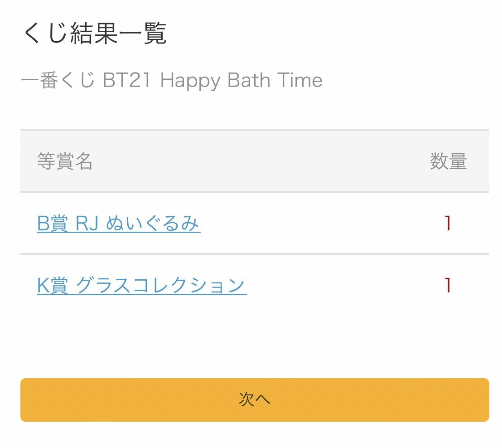The width and height of the screenshot is (502, 448).
Task: Tap the RJ text in the B賞 link
Action: click(87, 224)
